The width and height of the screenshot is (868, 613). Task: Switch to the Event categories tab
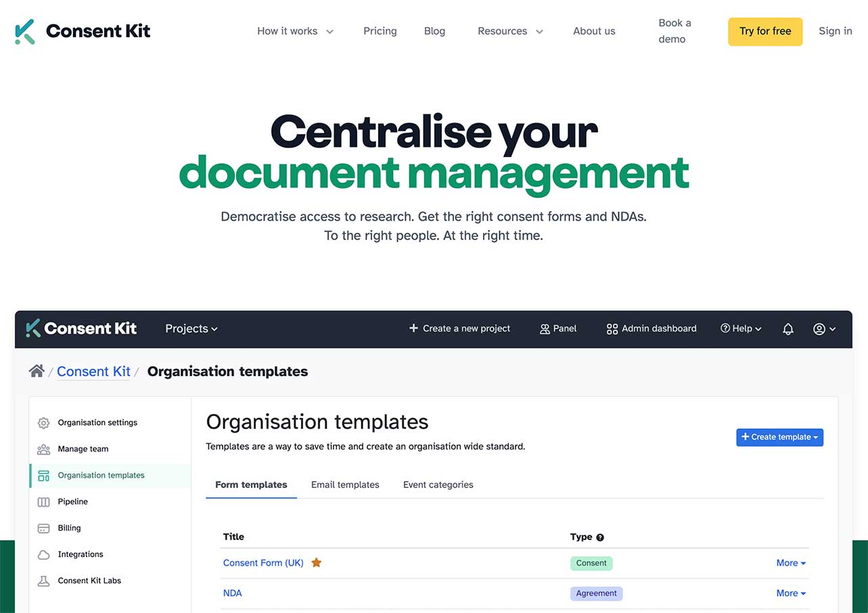click(438, 485)
